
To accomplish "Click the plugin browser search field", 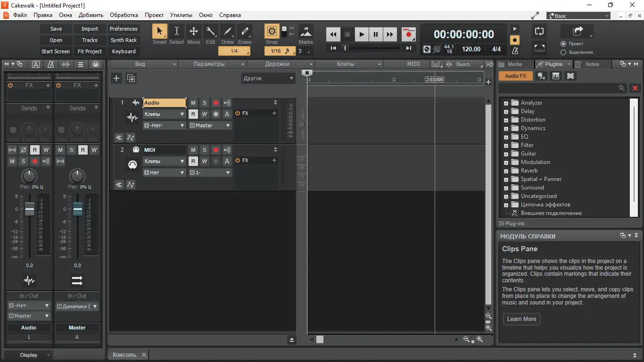I will (x=563, y=88).
